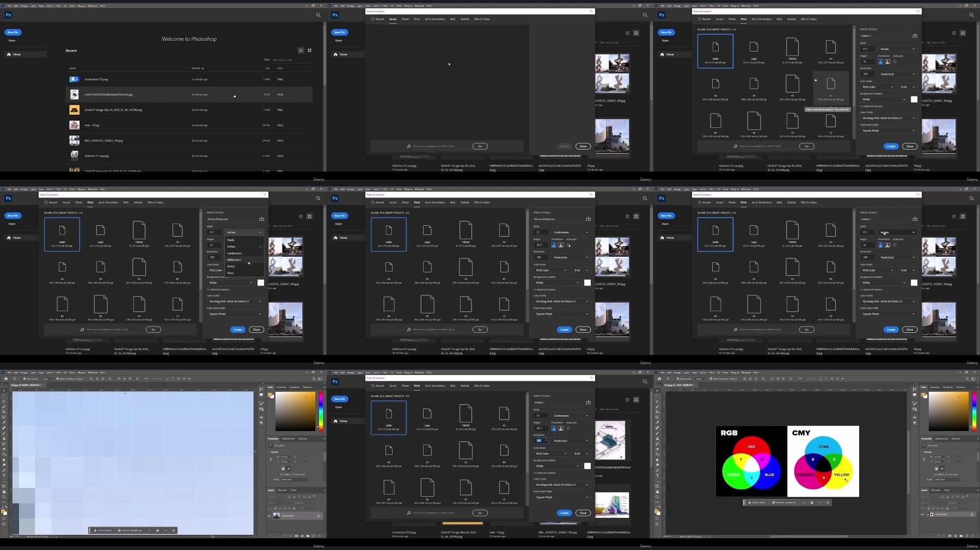Hide the Background layer in the 04.jpg document window
Viewport: 980px width, 550px height.
tap(269, 516)
